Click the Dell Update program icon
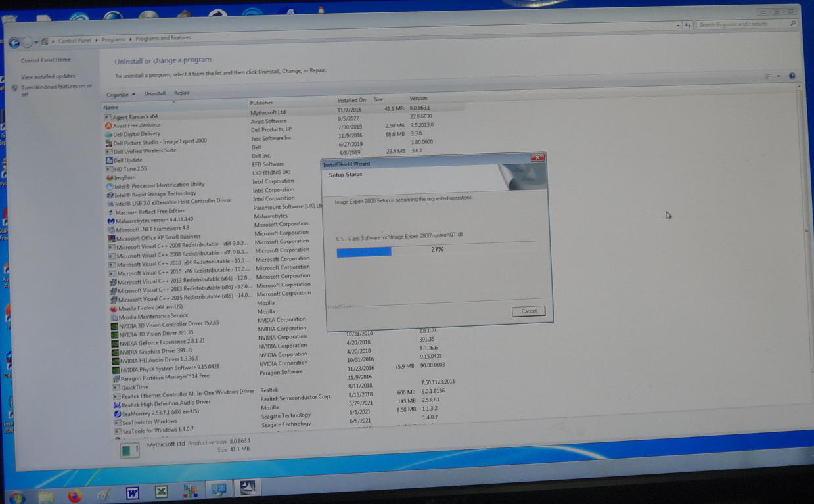 pyautogui.click(x=109, y=160)
